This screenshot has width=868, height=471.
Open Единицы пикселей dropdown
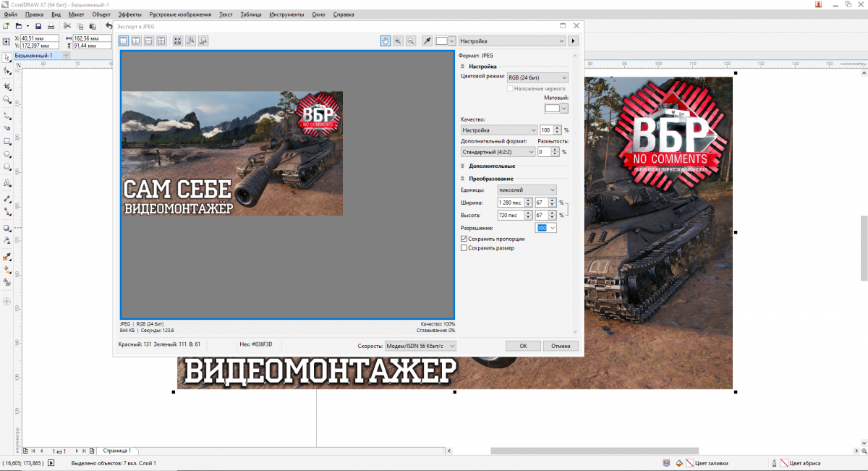point(527,190)
